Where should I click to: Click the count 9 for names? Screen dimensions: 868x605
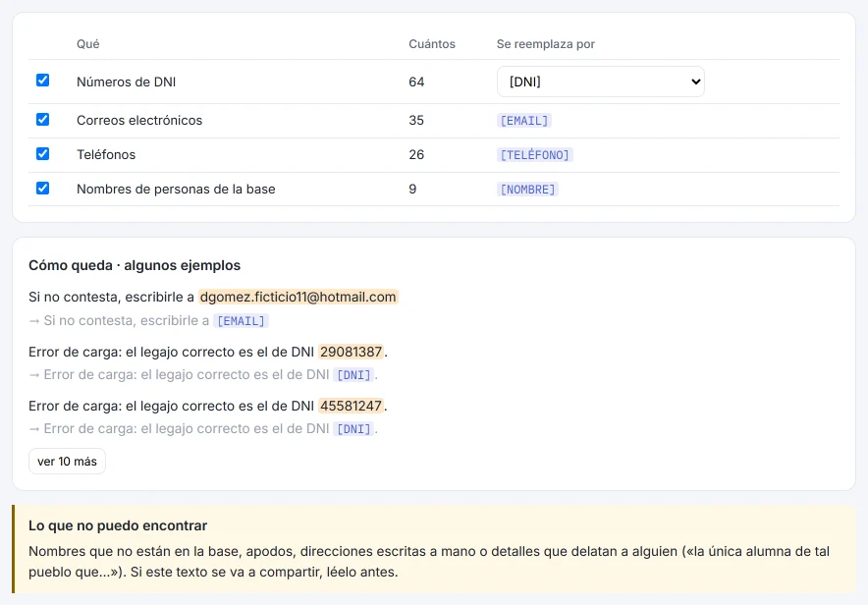(412, 189)
